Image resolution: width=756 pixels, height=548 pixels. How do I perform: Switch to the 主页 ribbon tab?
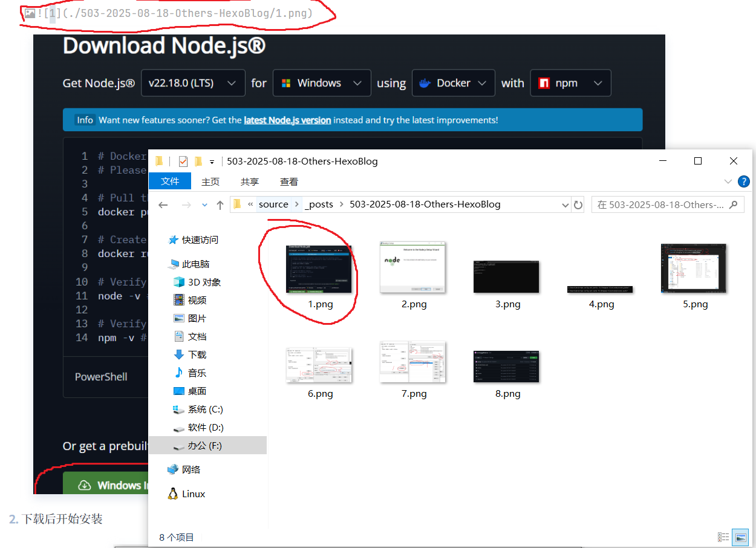click(x=210, y=181)
